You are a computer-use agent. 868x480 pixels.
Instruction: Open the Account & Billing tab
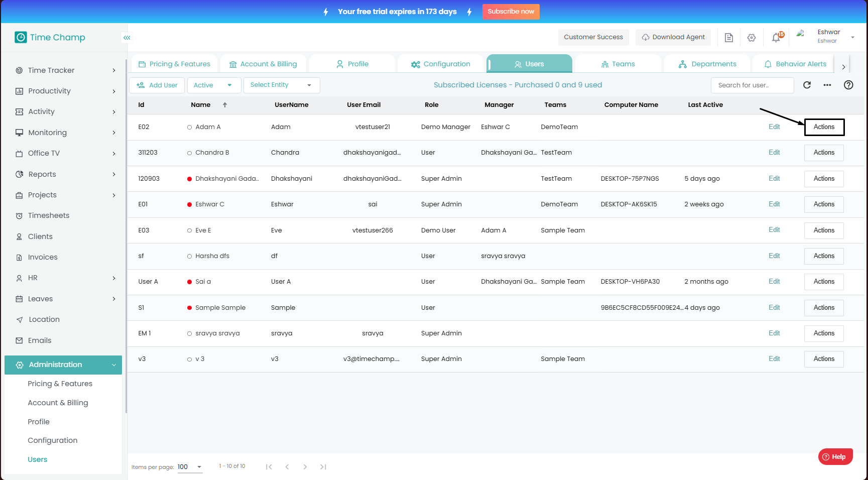point(263,64)
